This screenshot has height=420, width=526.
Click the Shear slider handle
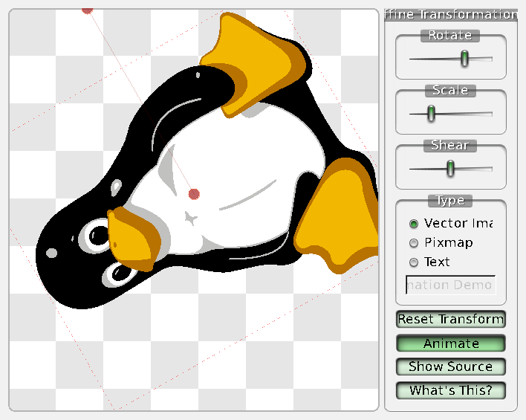click(450, 169)
